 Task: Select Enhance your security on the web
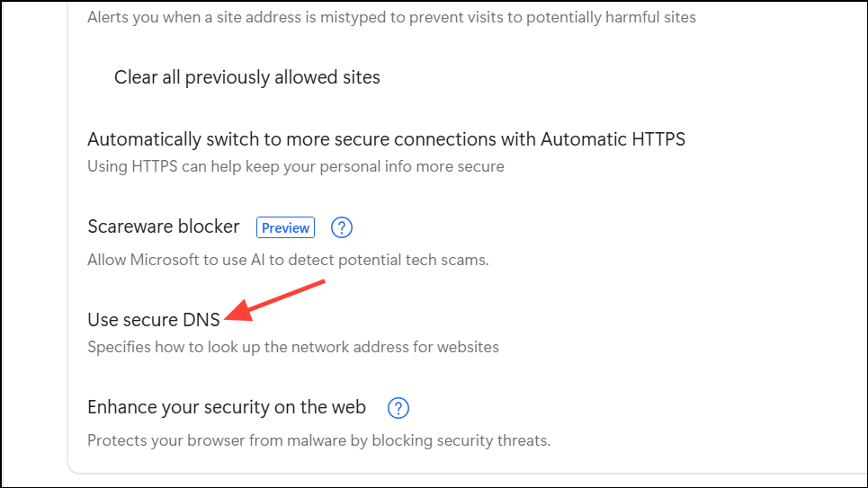tap(227, 407)
